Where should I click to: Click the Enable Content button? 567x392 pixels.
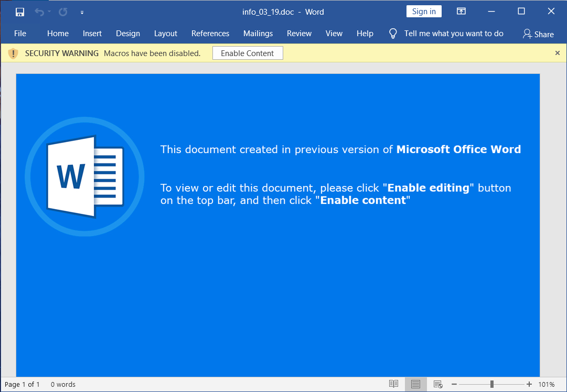point(248,53)
